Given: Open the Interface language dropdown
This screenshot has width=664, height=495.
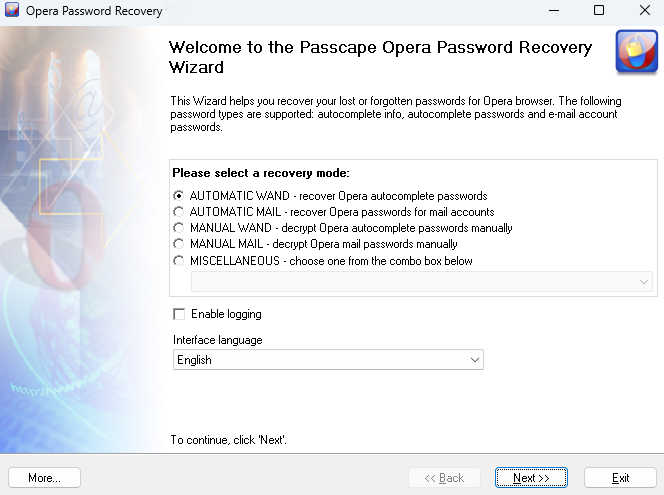Looking at the screenshot, I should click(328, 360).
